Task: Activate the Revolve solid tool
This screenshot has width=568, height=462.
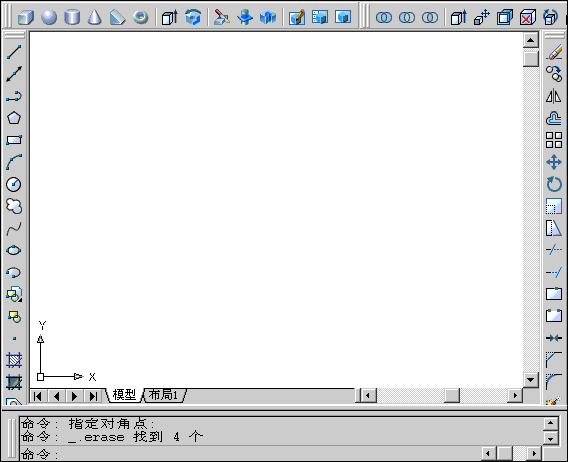Action: click(193, 17)
